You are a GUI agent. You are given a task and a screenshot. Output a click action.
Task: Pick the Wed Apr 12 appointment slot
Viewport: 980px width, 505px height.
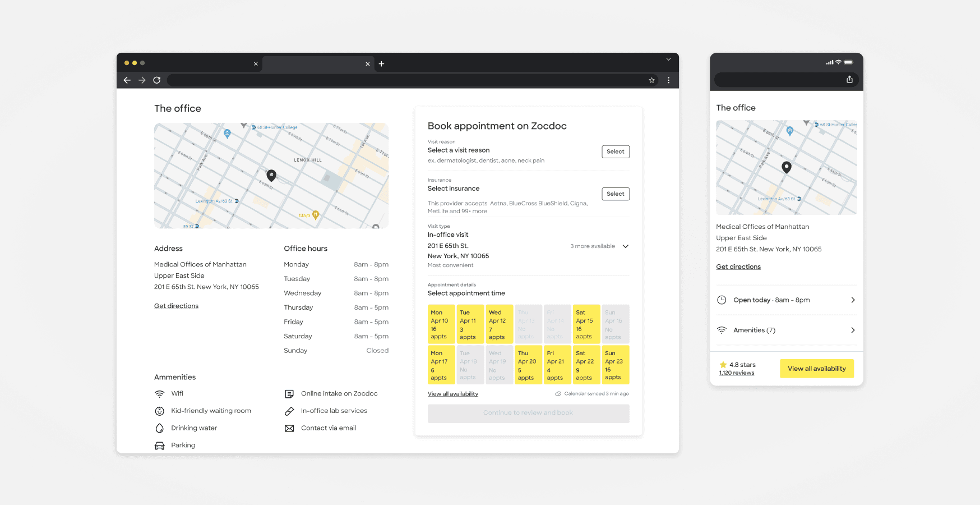(500, 324)
